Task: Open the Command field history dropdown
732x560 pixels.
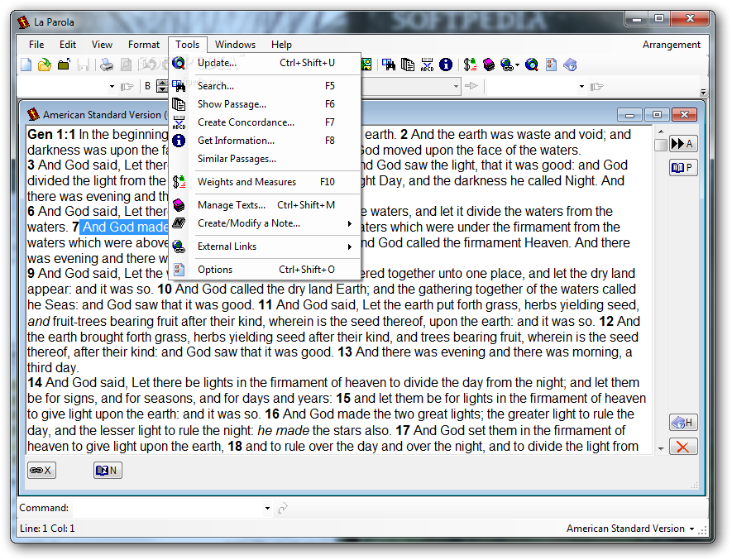Action: point(267,508)
